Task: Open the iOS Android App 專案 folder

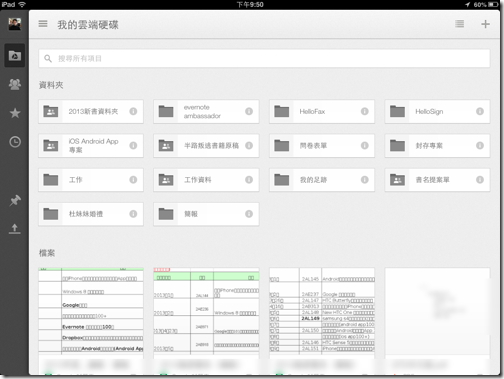Action: 91,146
